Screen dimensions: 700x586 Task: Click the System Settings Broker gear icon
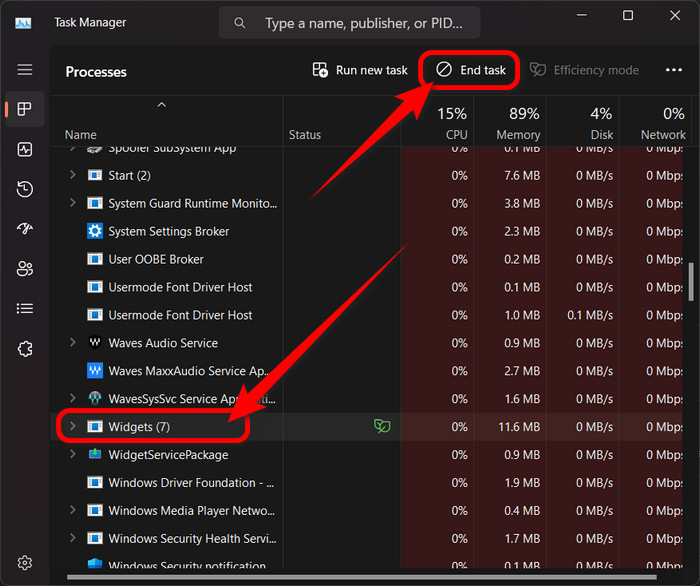click(95, 231)
